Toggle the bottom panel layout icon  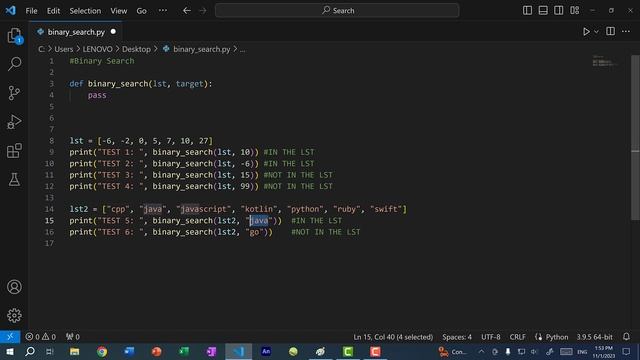coord(543,10)
